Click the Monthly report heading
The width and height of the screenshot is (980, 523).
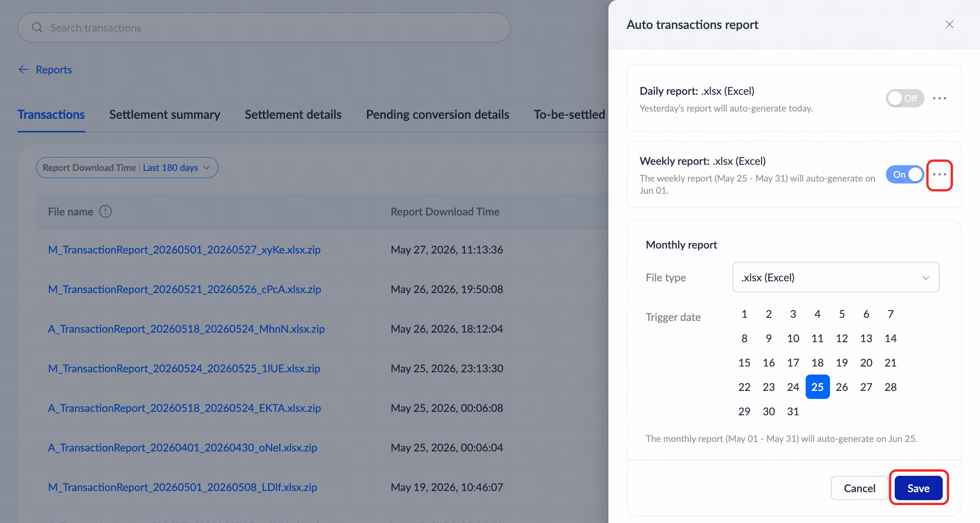pos(681,245)
